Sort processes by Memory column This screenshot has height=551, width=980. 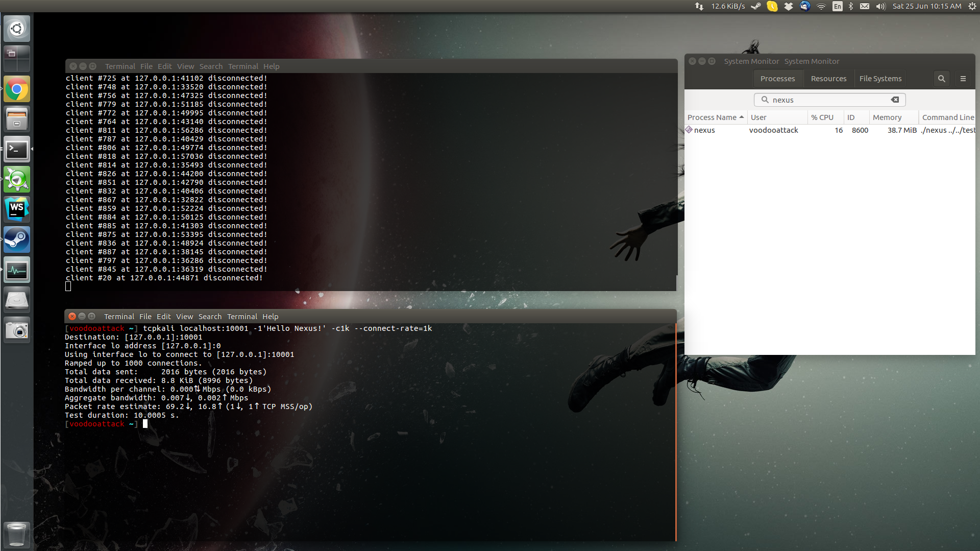coord(887,117)
